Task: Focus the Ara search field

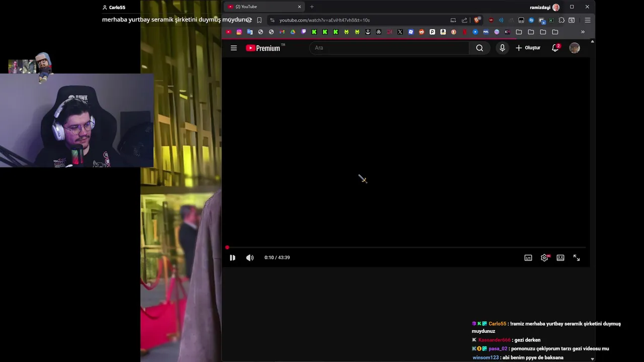Action: [x=389, y=48]
